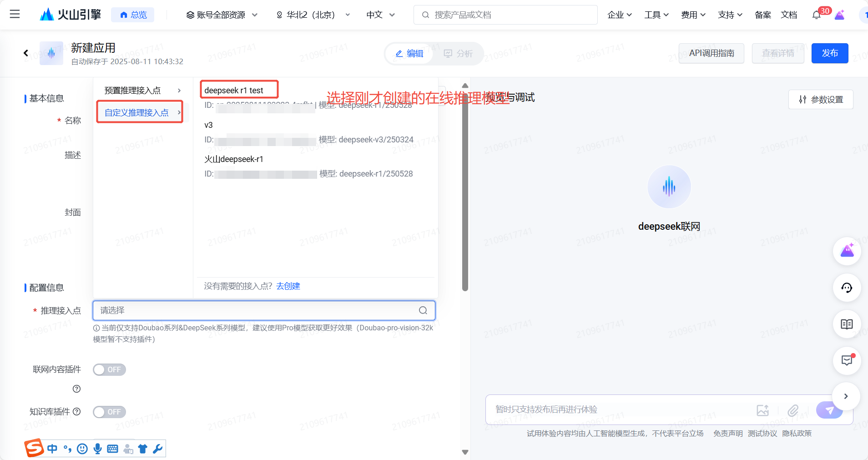Expand 预置推理接入点 submenu
The width and height of the screenshot is (868, 460).
[x=143, y=91]
